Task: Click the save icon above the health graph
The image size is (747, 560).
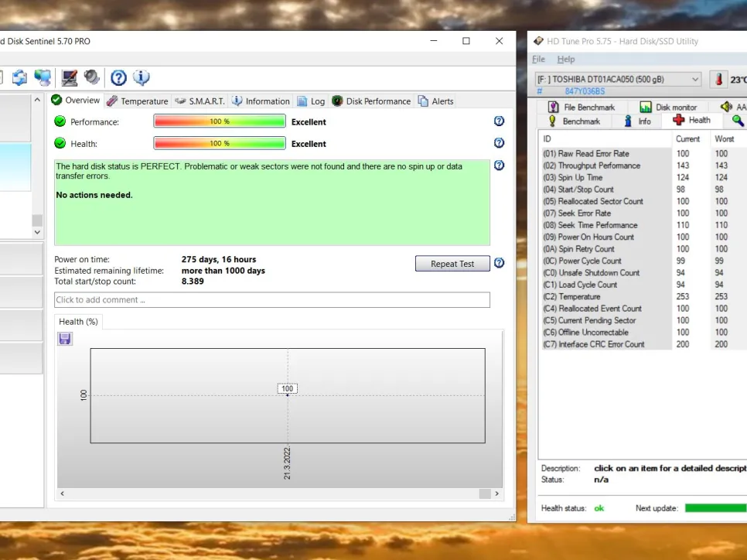Action: 65,339
